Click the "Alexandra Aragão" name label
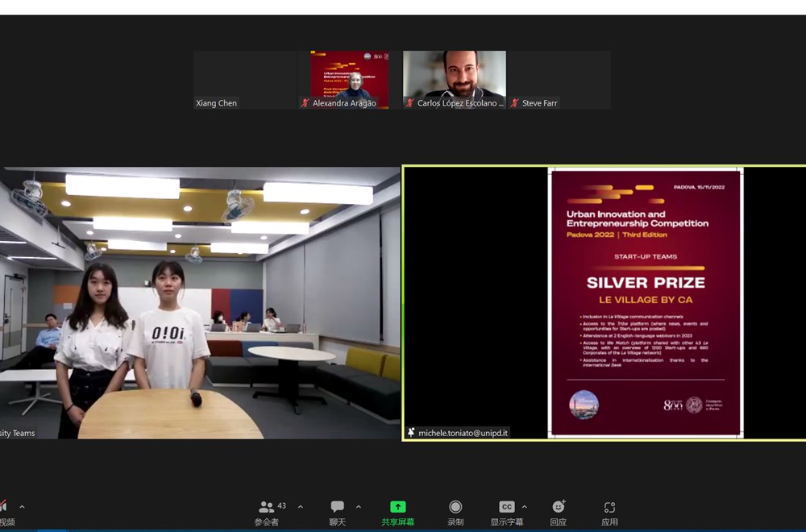The height and width of the screenshot is (532, 806). 344,103
